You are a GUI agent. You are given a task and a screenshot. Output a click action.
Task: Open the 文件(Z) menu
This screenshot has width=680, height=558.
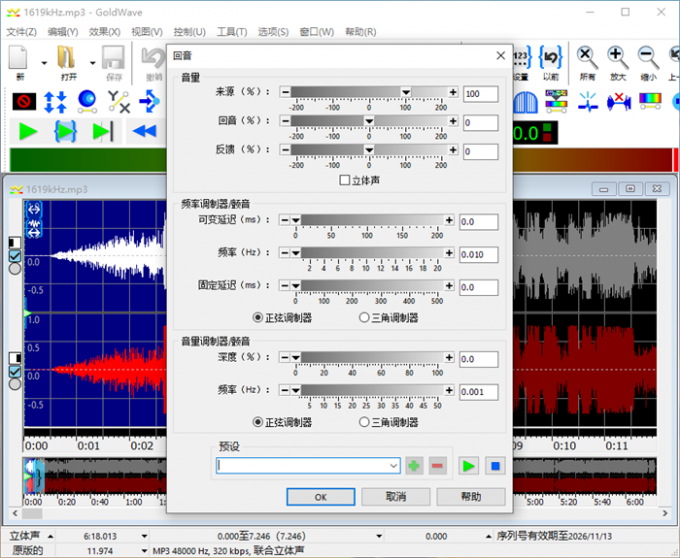point(22,32)
